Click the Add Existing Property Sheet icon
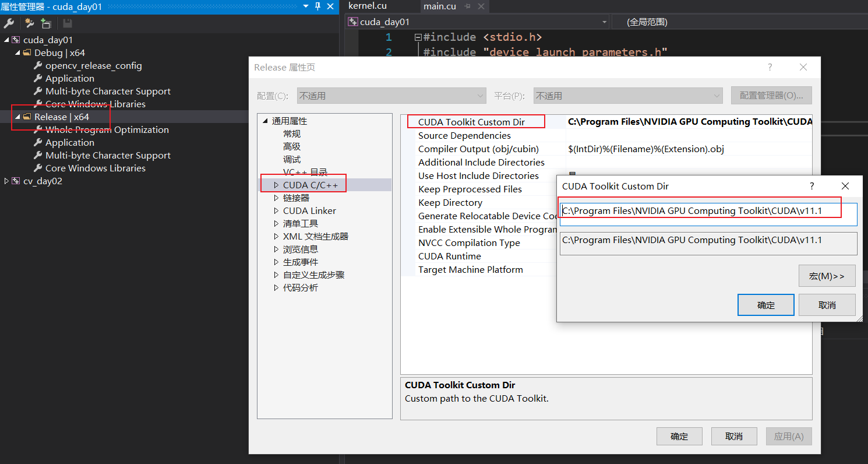868x464 pixels. (x=45, y=23)
